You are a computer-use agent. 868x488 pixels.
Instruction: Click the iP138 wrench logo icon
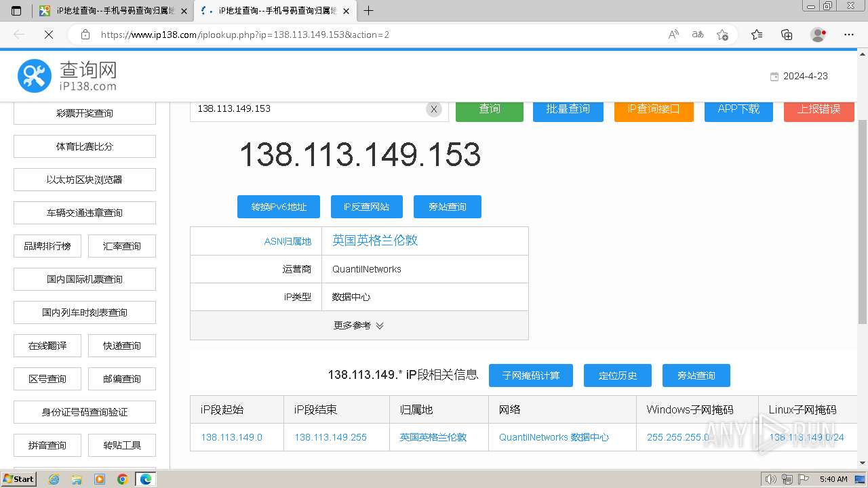point(34,76)
